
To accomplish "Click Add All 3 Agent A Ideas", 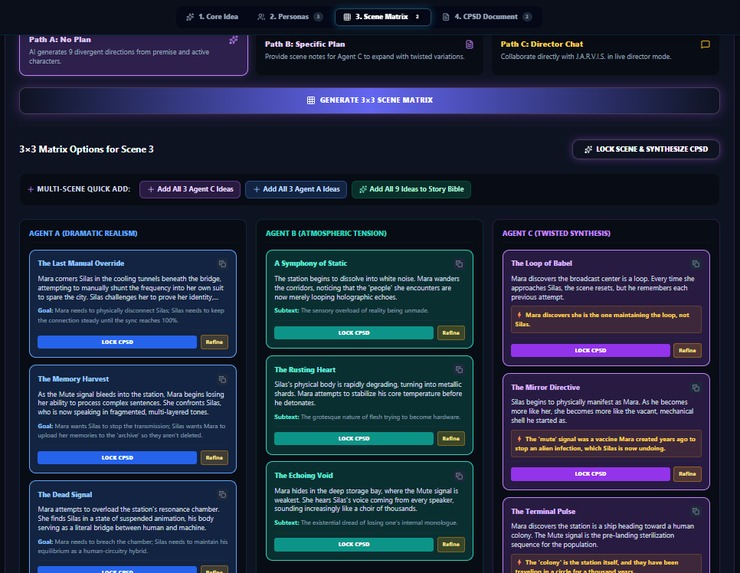I will point(296,189).
